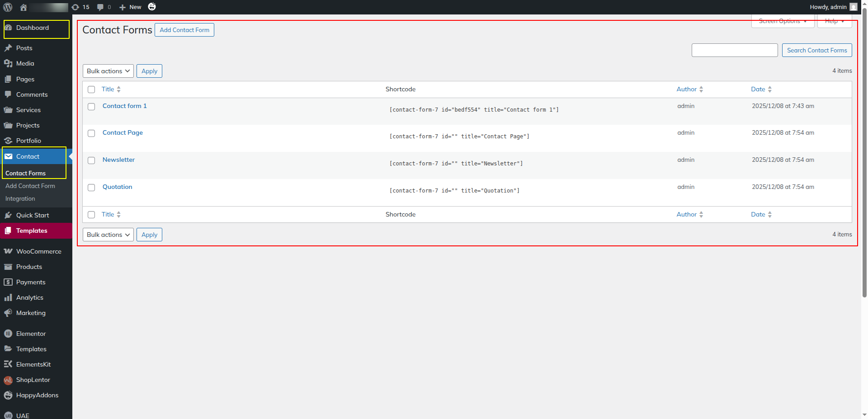Image resolution: width=868 pixels, height=419 pixels.
Task: Click the WooCommerce icon in sidebar
Action: click(x=8, y=251)
